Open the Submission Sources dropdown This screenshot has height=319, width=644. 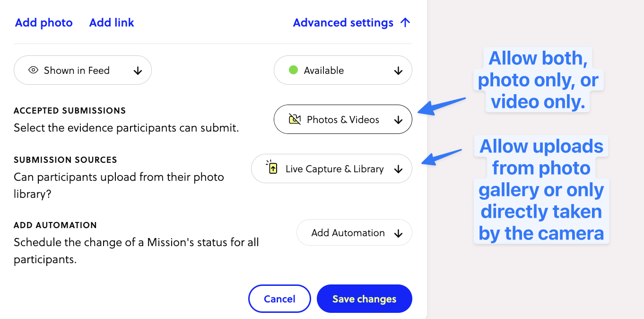[331, 168]
